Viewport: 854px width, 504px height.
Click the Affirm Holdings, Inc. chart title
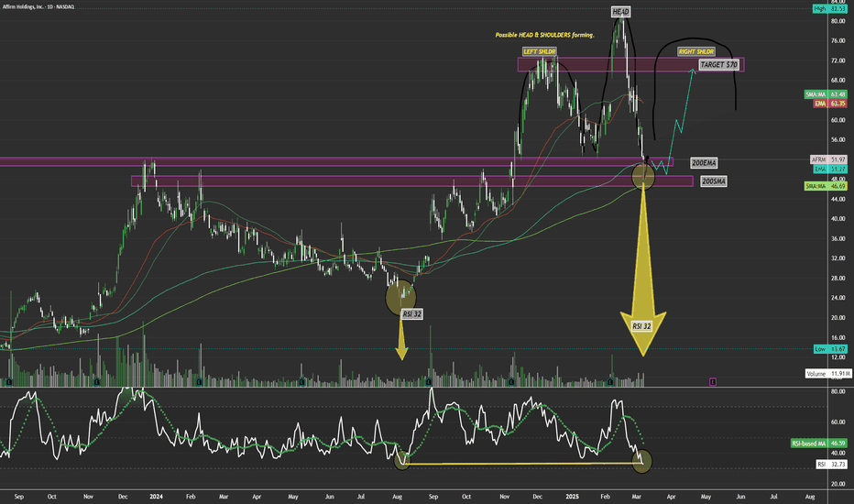38,7
